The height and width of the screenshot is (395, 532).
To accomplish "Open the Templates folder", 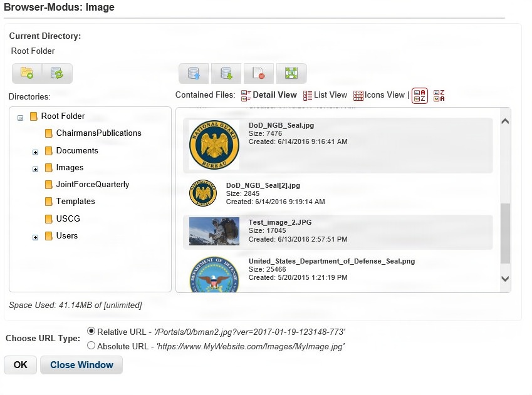I will pos(75,202).
